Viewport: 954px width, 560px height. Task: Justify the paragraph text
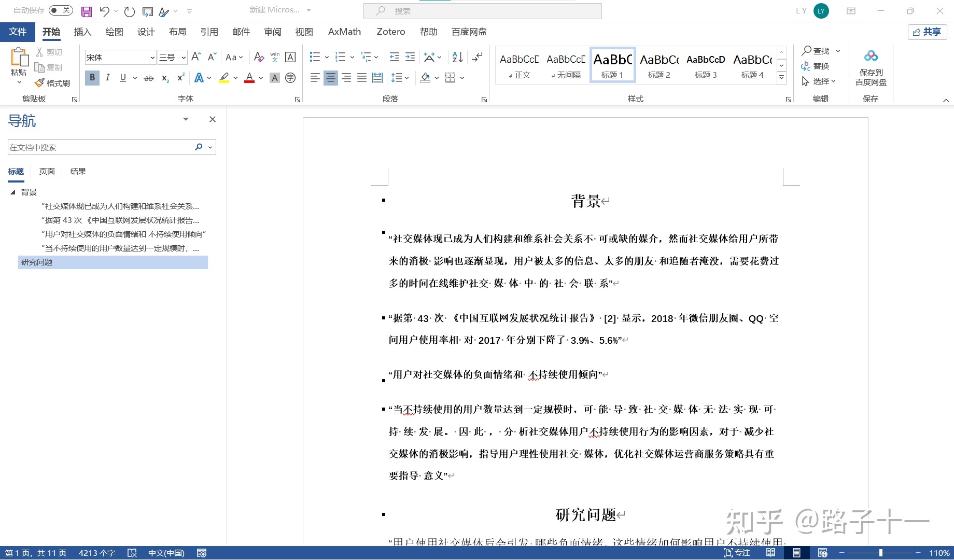[x=362, y=78]
